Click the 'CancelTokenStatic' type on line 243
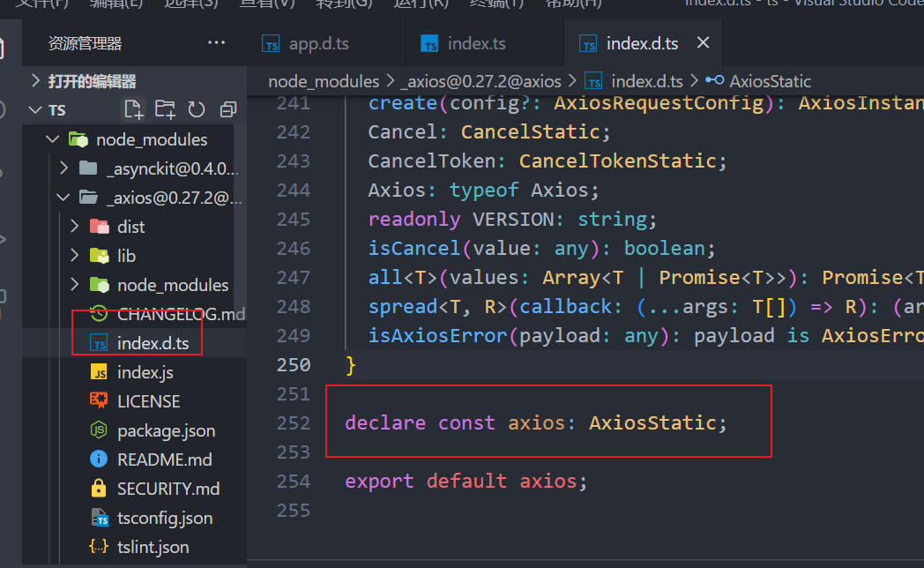 coord(617,161)
